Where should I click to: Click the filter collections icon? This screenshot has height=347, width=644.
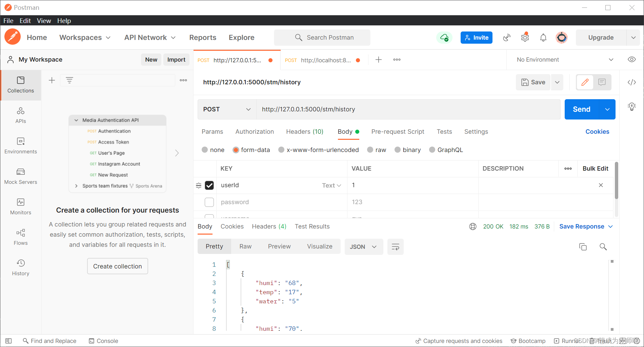[x=69, y=80]
